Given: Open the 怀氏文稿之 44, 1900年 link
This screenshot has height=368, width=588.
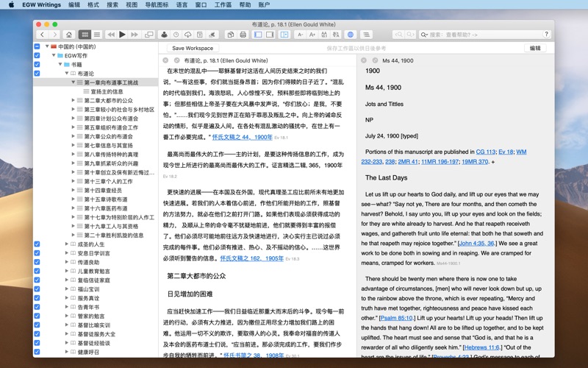Looking at the screenshot, I should (x=243, y=137).
